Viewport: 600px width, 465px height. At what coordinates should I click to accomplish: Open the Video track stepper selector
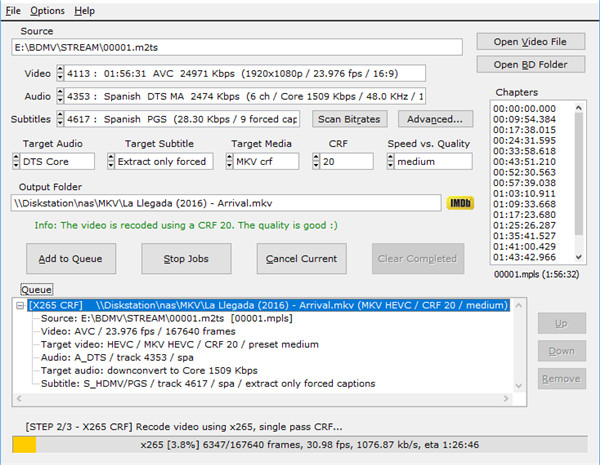point(59,73)
